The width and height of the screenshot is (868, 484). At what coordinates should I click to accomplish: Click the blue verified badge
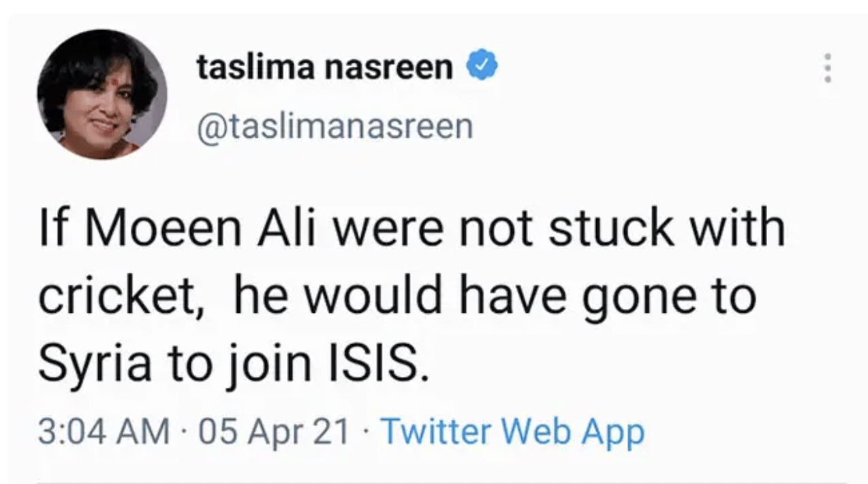(482, 67)
